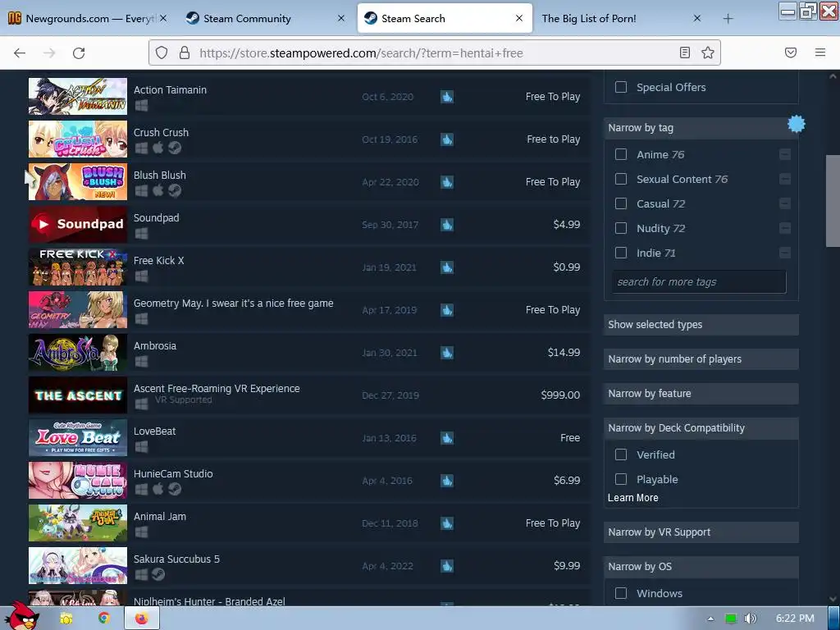Open the tracking protection shield icon
Image resolution: width=840 pixels, height=630 pixels.
162,52
